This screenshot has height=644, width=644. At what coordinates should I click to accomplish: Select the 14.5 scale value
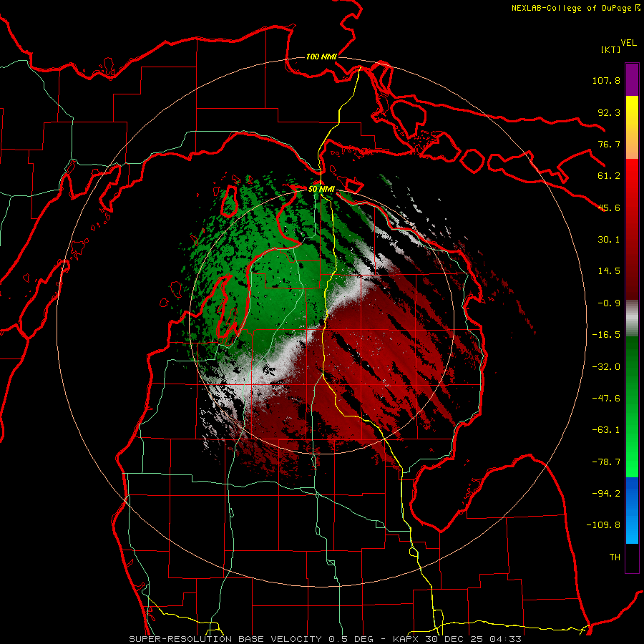(609, 271)
